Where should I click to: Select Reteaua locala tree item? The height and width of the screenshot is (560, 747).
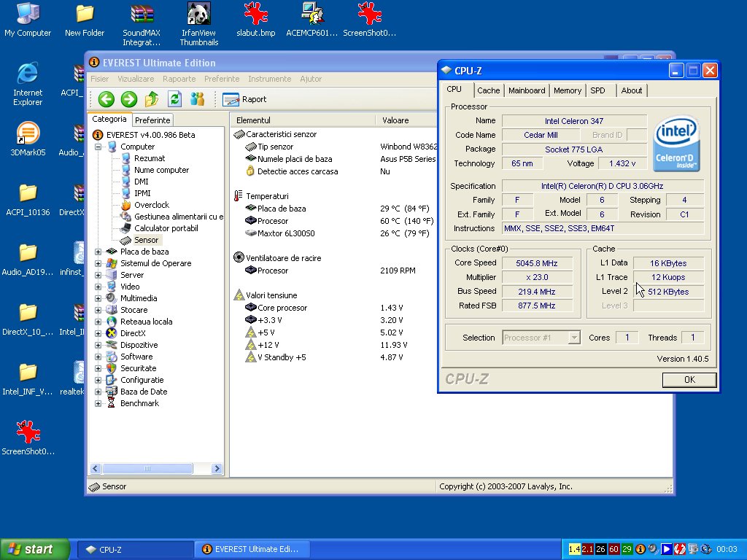(x=146, y=322)
